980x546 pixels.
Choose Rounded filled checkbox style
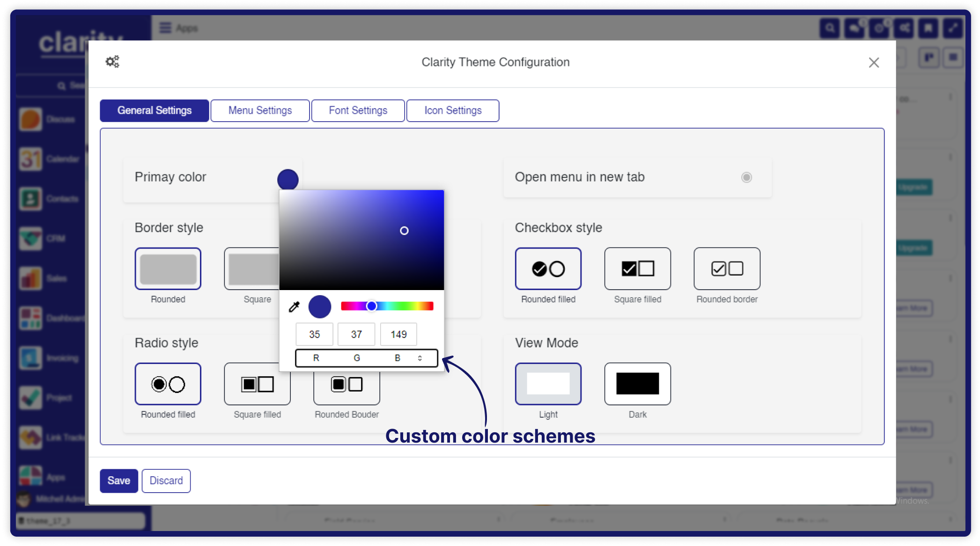click(x=548, y=269)
